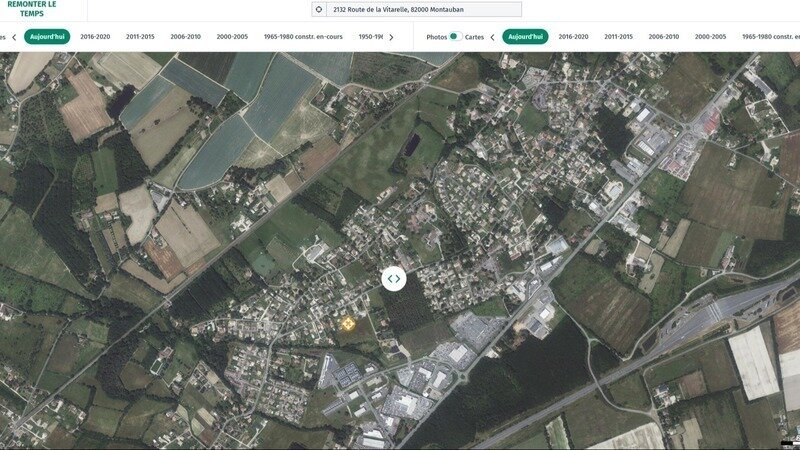Choose 2016-2020 in the right panel

(x=573, y=37)
